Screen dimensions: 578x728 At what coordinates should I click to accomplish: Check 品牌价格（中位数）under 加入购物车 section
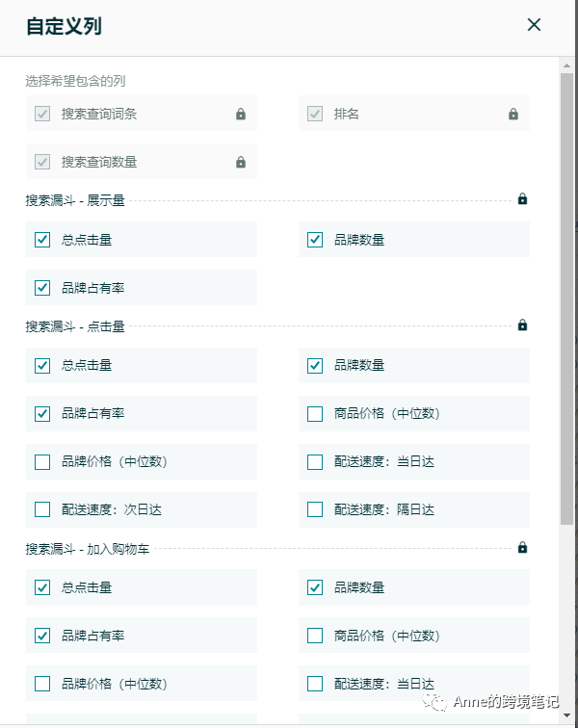tap(42, 684)
